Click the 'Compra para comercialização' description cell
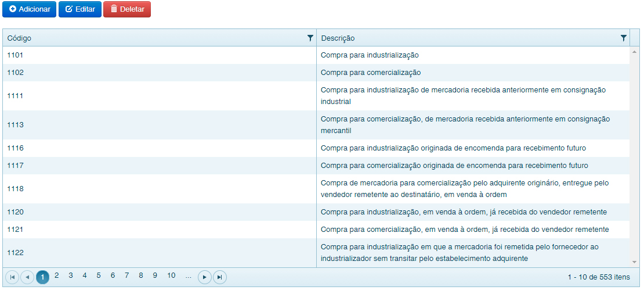 [473, 73]
